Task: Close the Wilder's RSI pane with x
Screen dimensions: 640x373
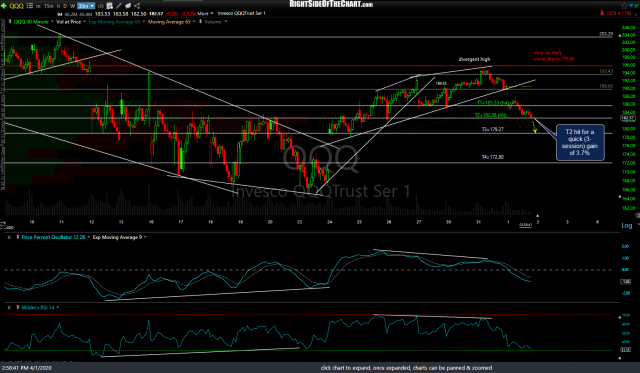Action: point(9,307)
